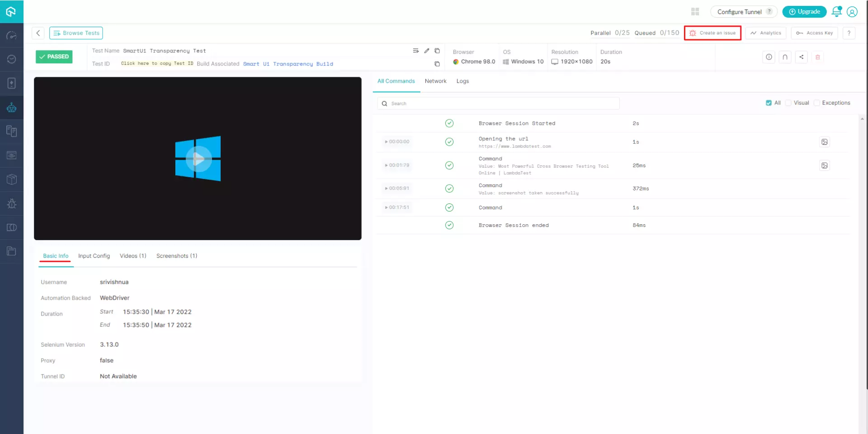Select the robot Automation icon in sidebar
This screenshot has height=434, width=868.
click(11, 108)
